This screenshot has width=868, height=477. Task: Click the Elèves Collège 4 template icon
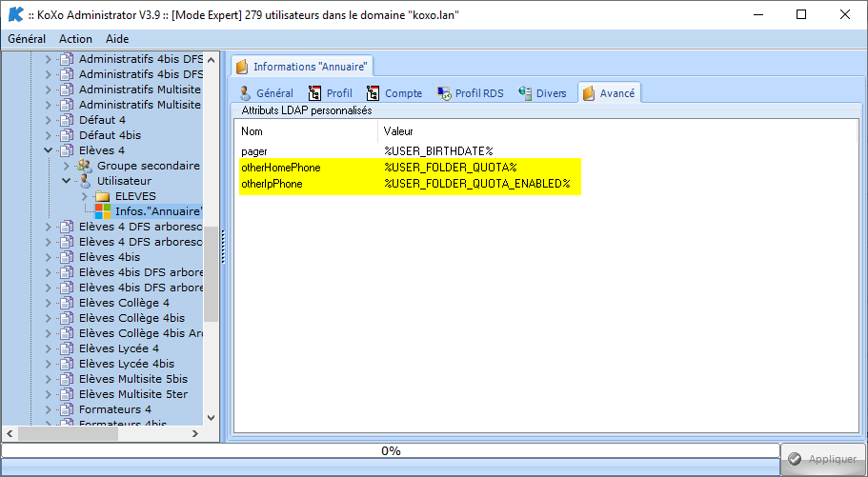tap(67, 303)
